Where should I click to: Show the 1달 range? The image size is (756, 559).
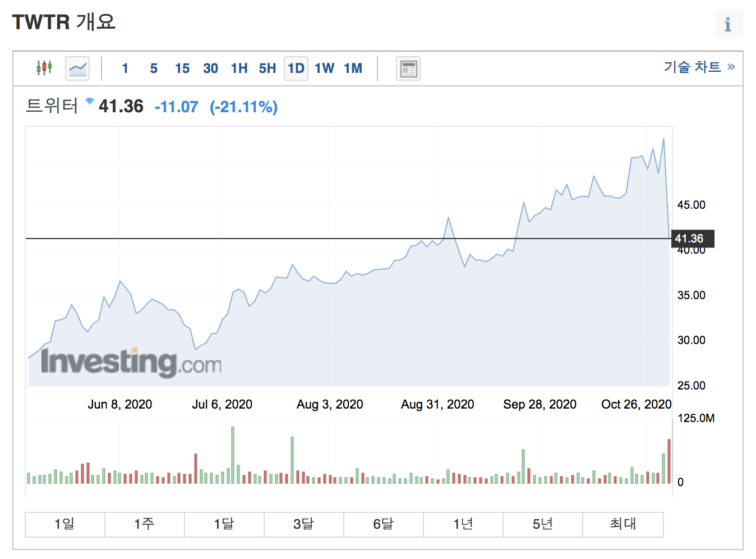coord(224,524)
